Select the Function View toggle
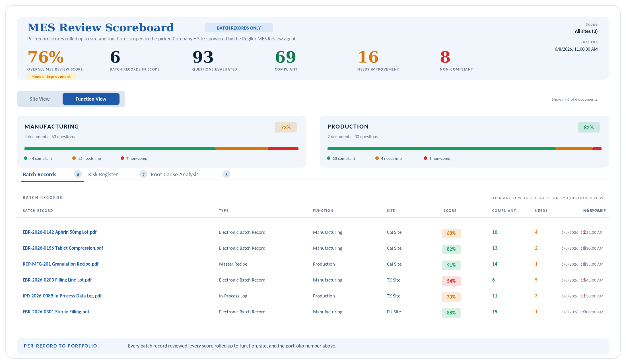 click(91, 99)
